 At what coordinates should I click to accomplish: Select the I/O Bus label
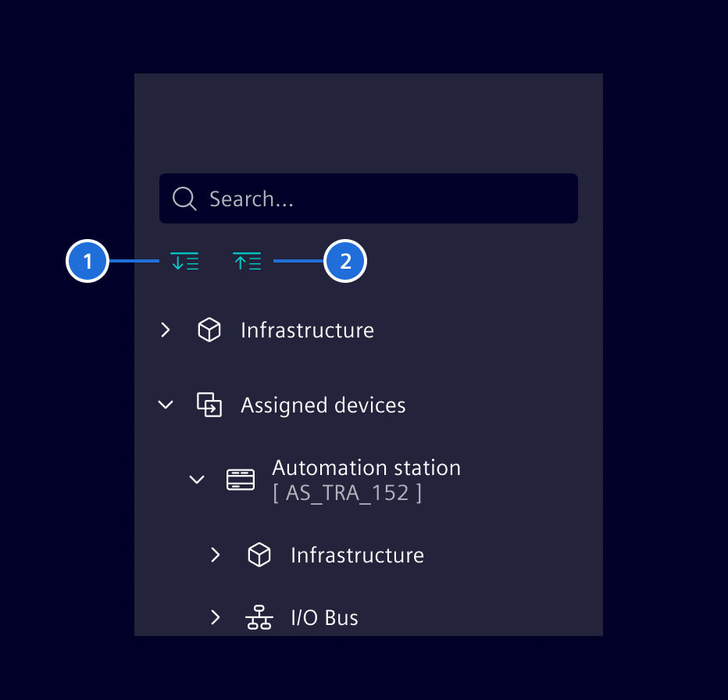324,618
